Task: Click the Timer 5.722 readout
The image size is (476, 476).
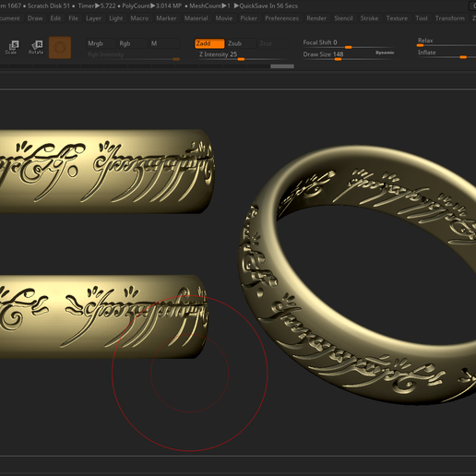Action: point(97,6)
